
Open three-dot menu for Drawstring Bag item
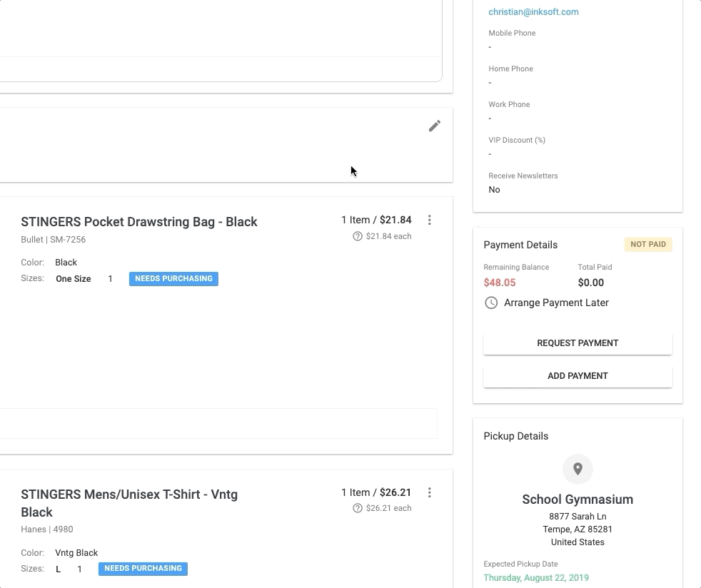coord(429,220)
